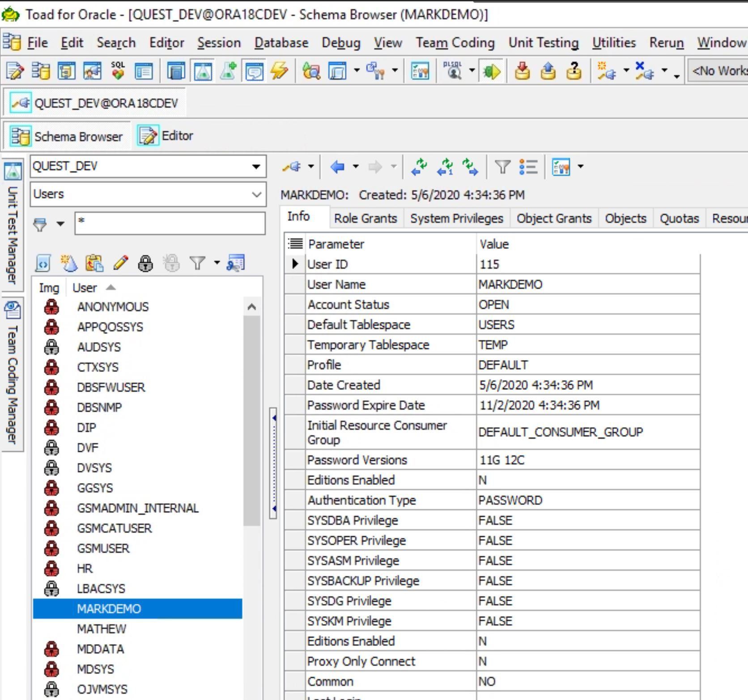748x700 pixels.
Task: Click the new connection plug icon
Action: pyautogui.click(x=607, y=71)
